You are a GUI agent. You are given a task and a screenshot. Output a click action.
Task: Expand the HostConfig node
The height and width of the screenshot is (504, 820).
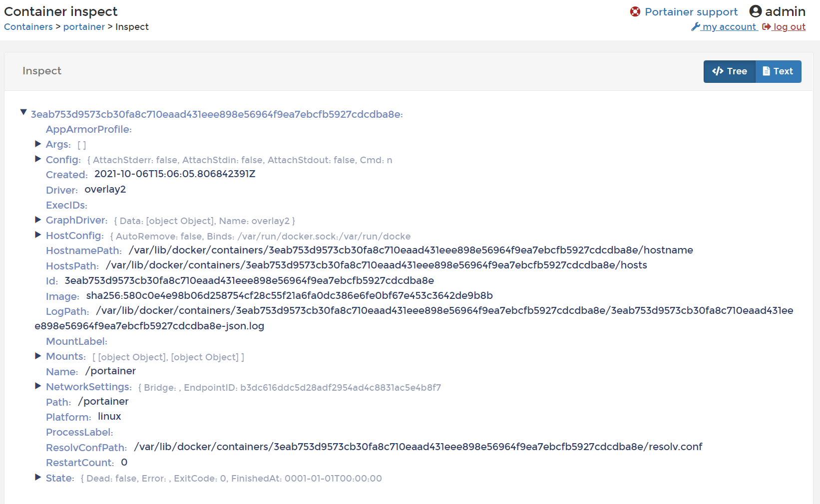click(x=38, y=235)
